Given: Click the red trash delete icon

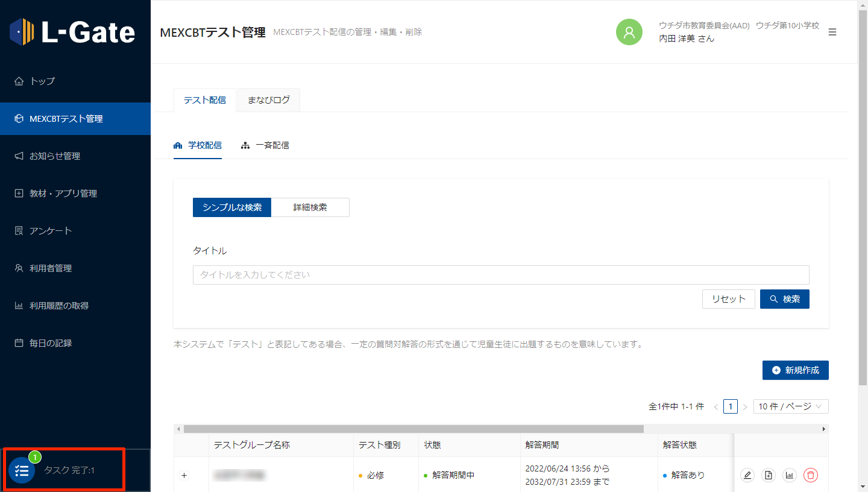Looking at the screenshot, I should [811, 475].
